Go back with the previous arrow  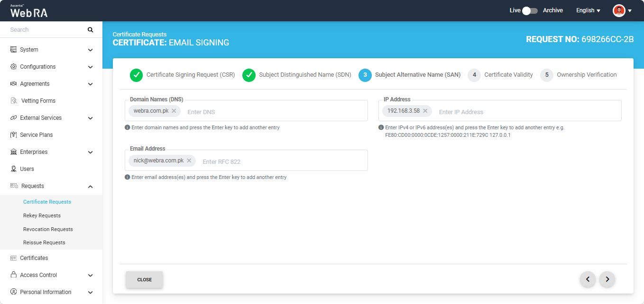point(588,279)
